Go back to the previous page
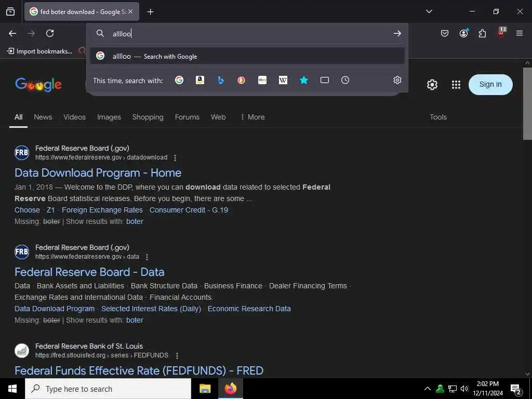Image resolution: width=532 pixels, height=399 pixels. (12, 33)
